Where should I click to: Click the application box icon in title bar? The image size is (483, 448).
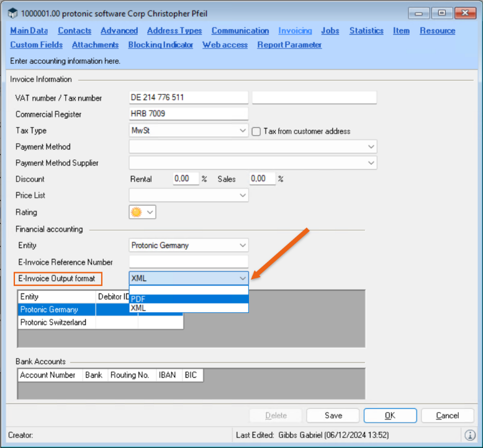click(12, 13)
